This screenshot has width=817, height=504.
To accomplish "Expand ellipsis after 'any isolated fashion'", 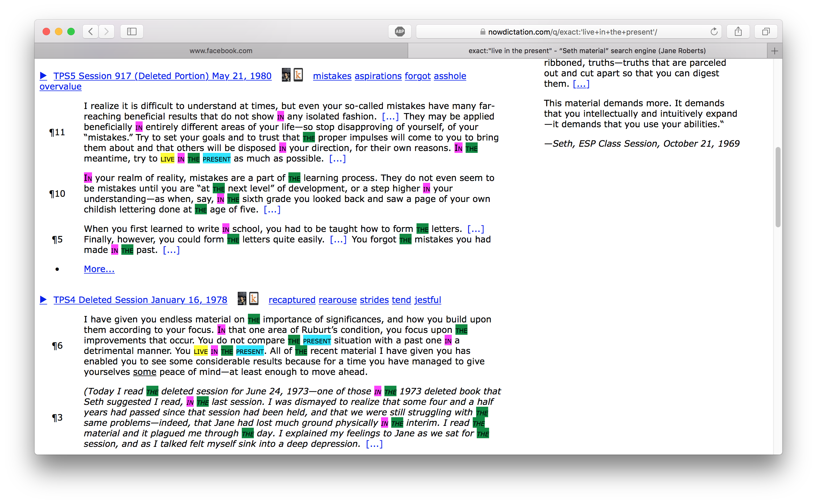I will click(390, 117).
